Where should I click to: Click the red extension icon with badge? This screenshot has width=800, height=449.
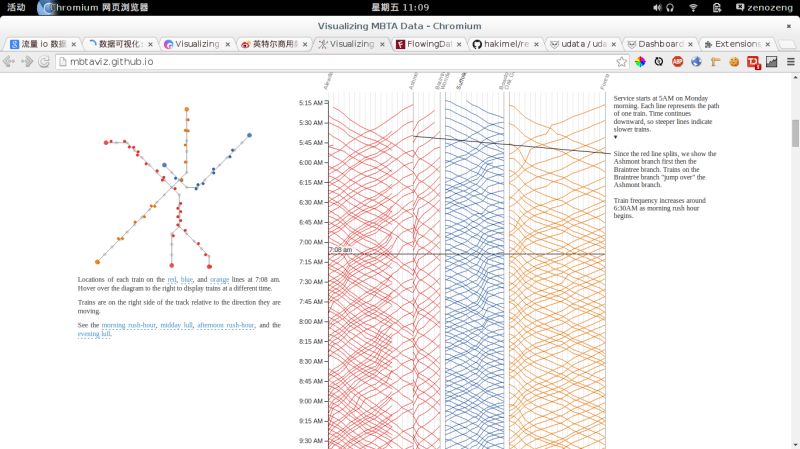(753, 62)
